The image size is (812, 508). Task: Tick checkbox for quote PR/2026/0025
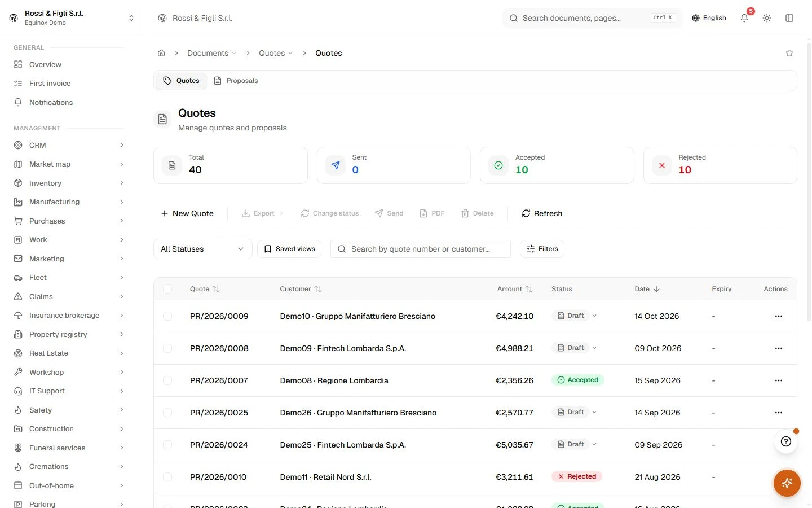click(167, 413)
